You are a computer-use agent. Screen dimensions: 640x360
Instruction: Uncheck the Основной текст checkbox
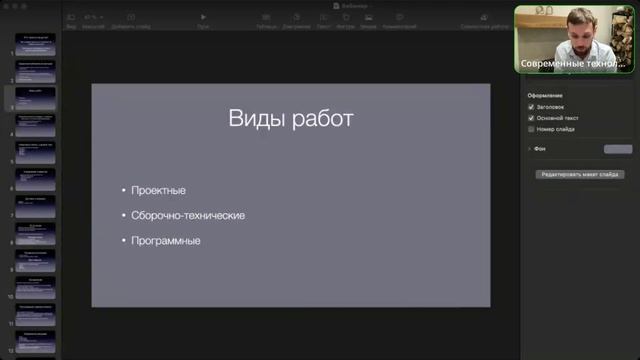point(531,118)
